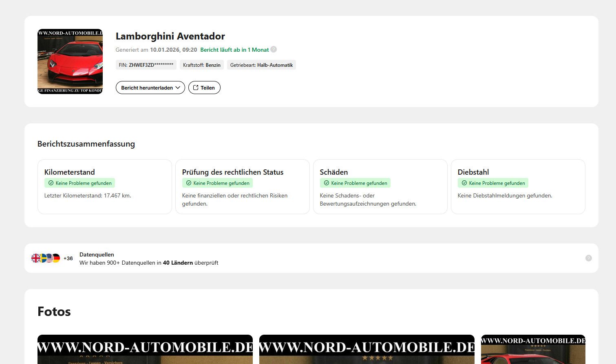Click the help icon beside report expiry
Image resolution: width=616 pixels, height=364 pixels.
274,49
